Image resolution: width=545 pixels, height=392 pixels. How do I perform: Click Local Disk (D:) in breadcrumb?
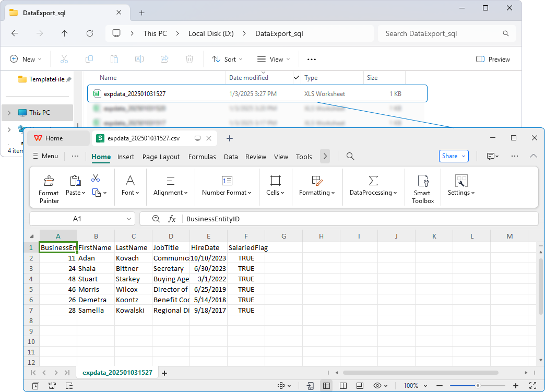point(211,33)
